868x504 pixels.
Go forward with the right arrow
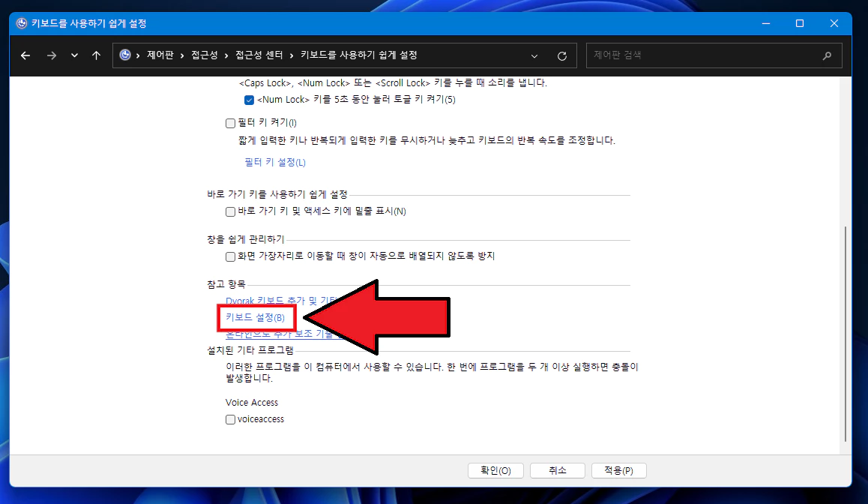(52, 55)
